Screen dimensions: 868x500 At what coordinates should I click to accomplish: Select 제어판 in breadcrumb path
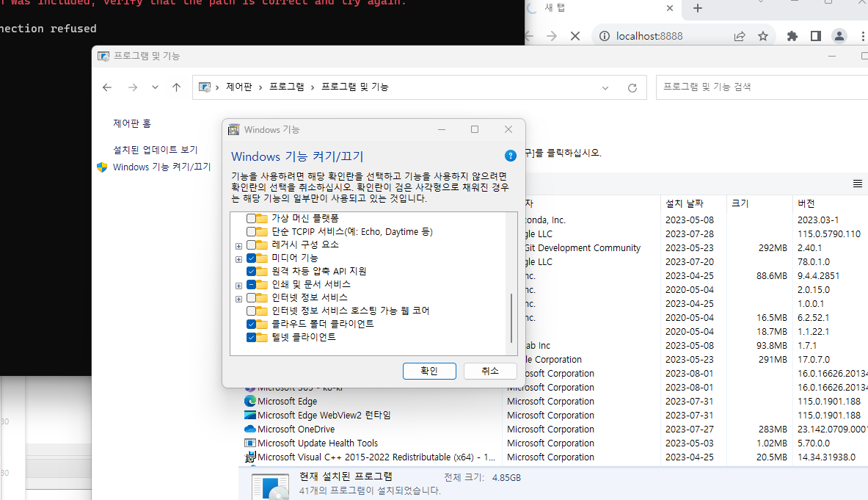coord(238,87)
